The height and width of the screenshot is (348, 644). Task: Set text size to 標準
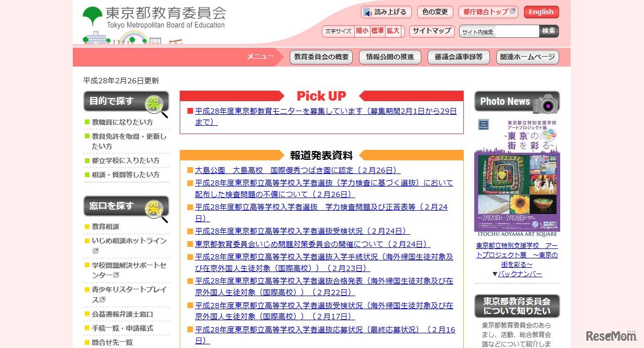pyautogui.click(x=377, y=31)
